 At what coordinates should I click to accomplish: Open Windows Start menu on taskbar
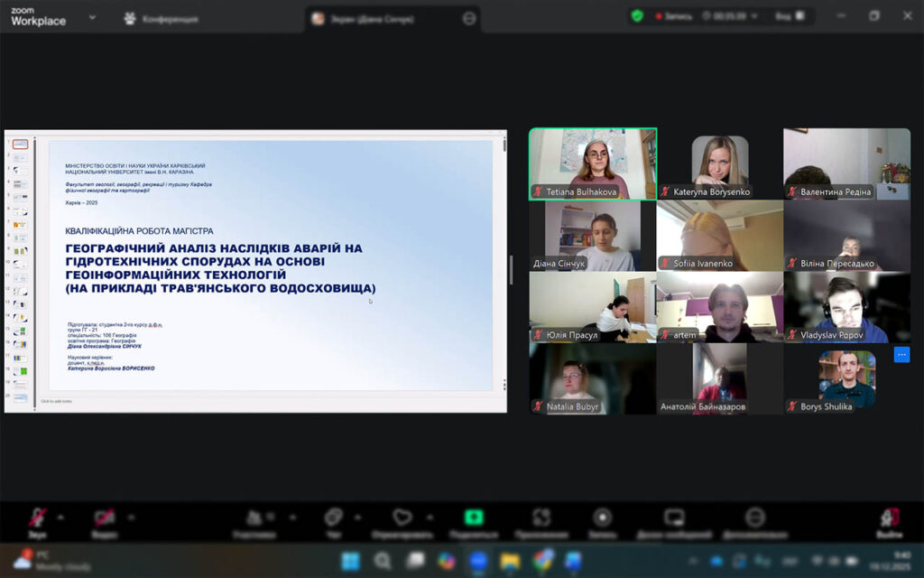click(349, 561)
